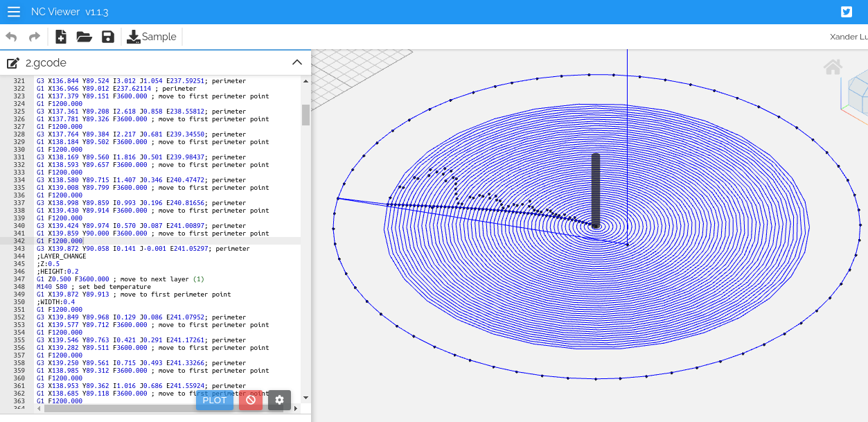The image size is (868, 422).
Task: Open the Twitter link icon
Action: pyautogui.click(x=847, y=12)
